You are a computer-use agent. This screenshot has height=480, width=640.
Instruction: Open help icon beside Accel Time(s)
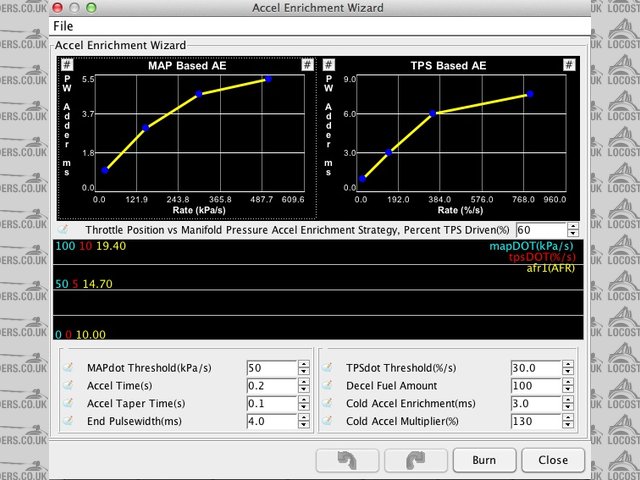[x=68, y=385]
